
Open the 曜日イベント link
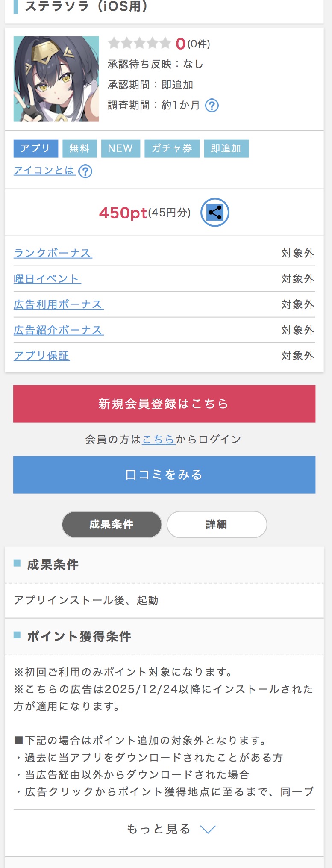click(x=47, y=279)
